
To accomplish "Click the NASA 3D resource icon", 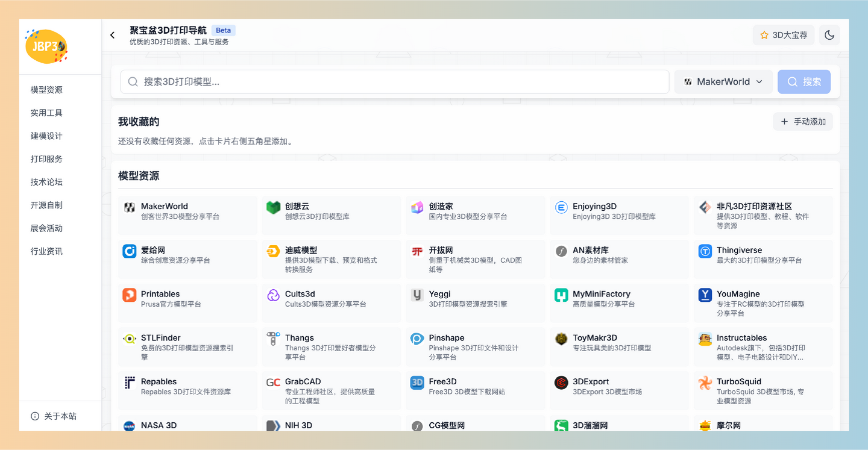I will 129,425.
